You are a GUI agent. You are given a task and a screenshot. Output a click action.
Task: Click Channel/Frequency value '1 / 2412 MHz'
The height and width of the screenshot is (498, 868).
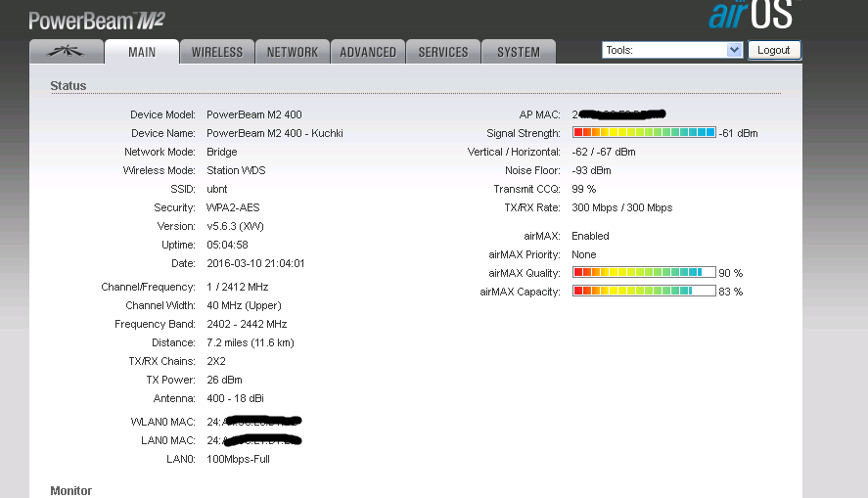tap(237, 287)
